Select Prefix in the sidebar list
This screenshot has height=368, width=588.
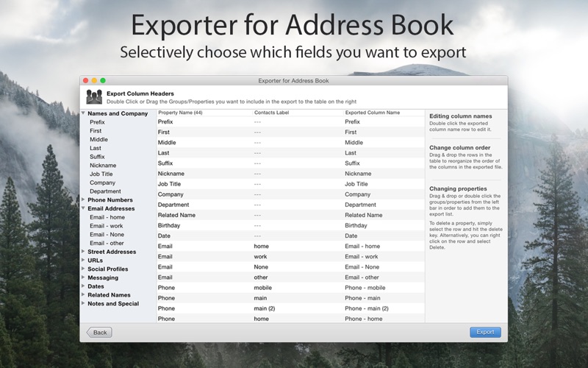tap(97, 122)
